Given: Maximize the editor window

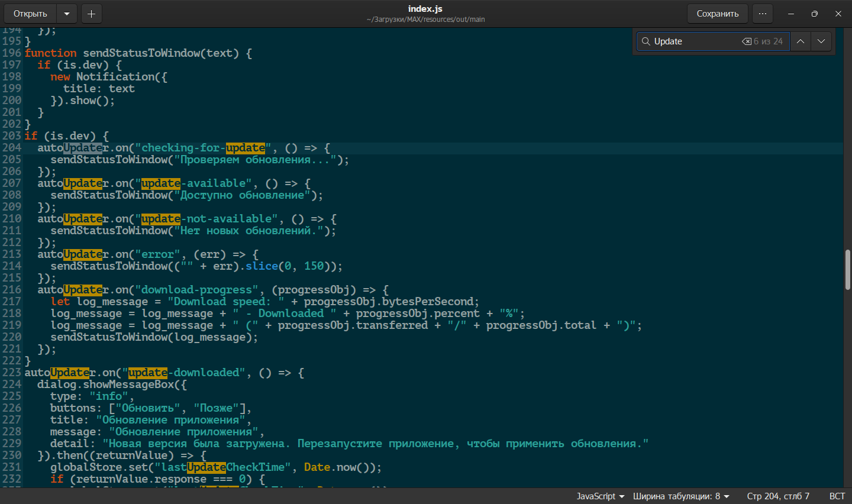Looking at the screenshot, I should (x=815, y=14).
